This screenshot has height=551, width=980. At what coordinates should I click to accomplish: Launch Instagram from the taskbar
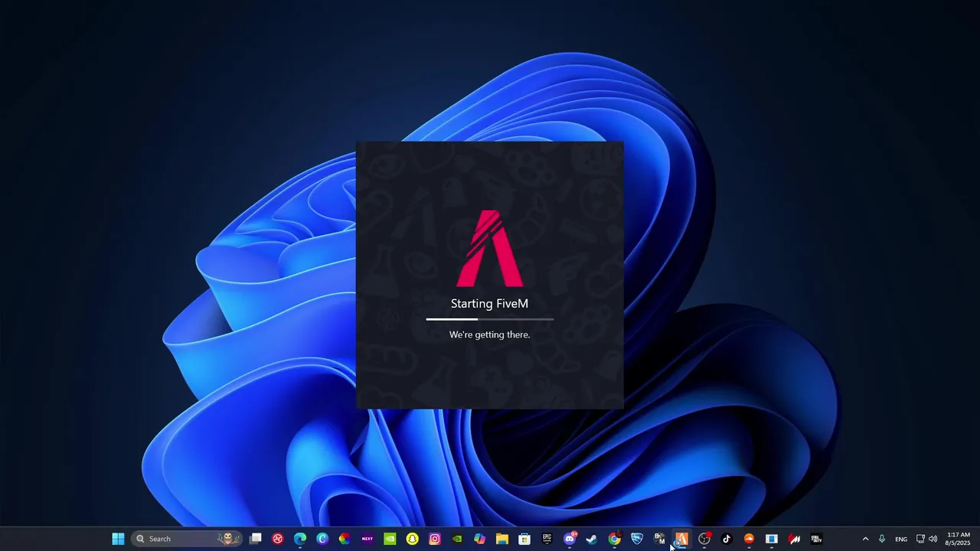tap(435, 539)
